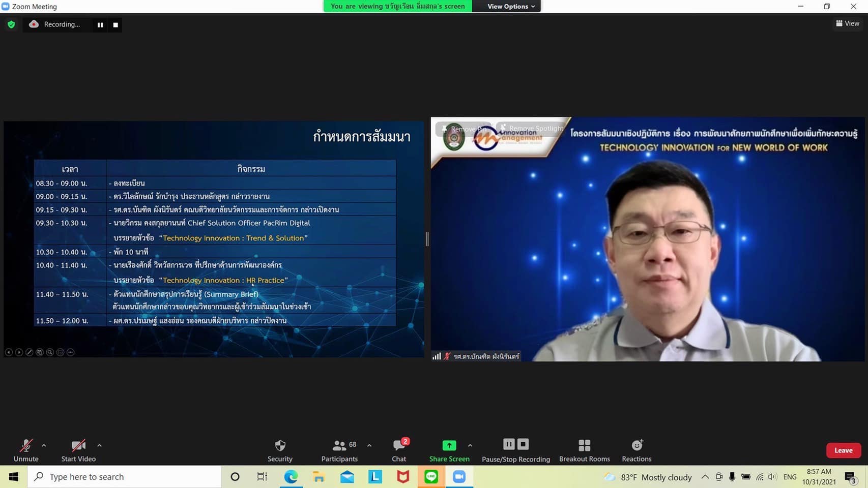Unmute the microphone
The height and width of the screenshot is (488, 868).
26,450
